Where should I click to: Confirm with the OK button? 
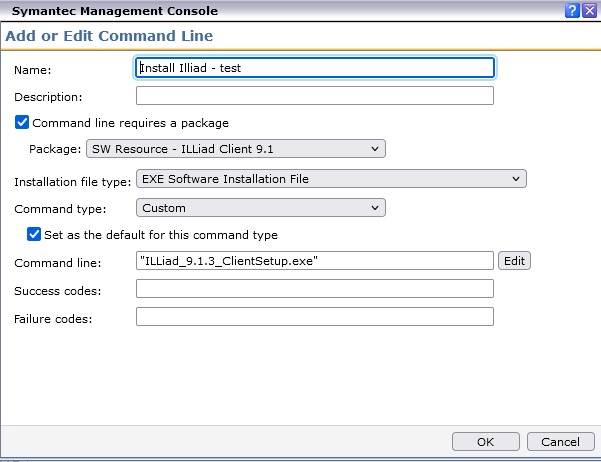(486, 442)
